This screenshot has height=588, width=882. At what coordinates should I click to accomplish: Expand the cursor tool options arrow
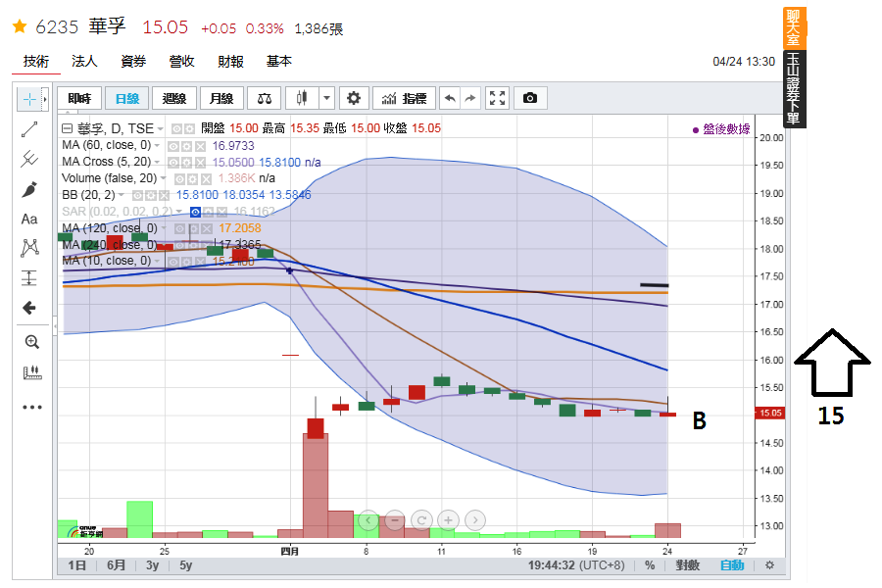tap(45, 100)
